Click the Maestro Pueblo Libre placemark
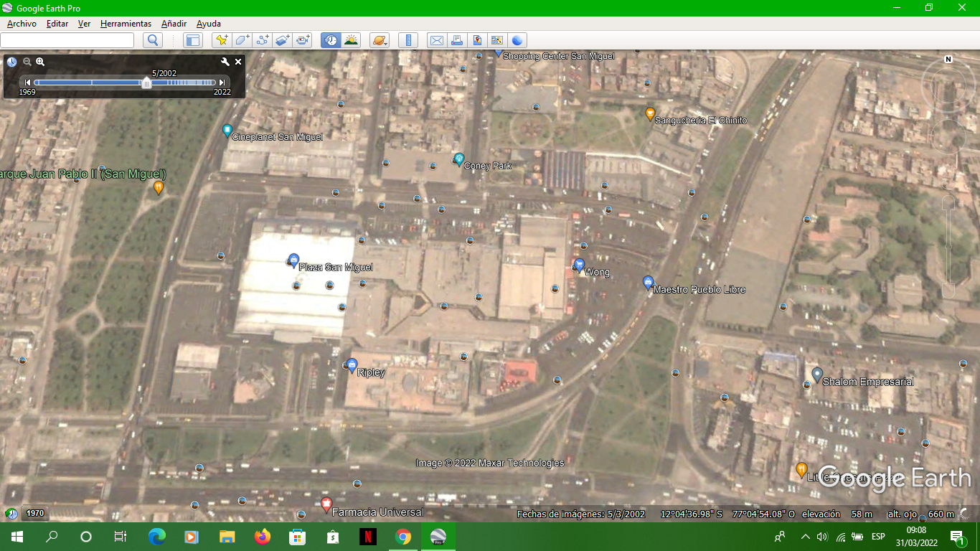 648,283
